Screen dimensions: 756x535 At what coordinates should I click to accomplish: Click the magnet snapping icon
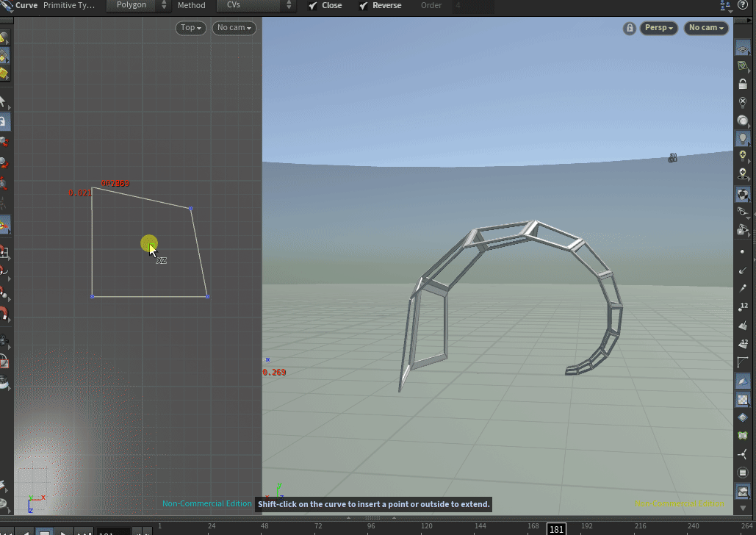pos(4,315)
